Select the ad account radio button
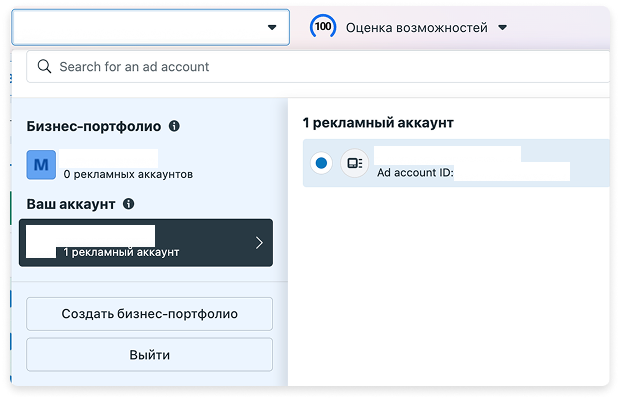This screenshot has height=400, width=620. click(321, 163)
